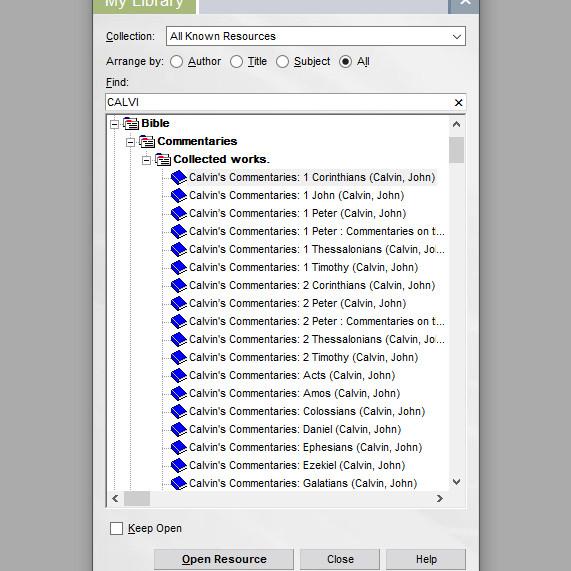Select Calvin's Commentaries: 1 John row
Screen dimensions: 571x571
[296, 196]
